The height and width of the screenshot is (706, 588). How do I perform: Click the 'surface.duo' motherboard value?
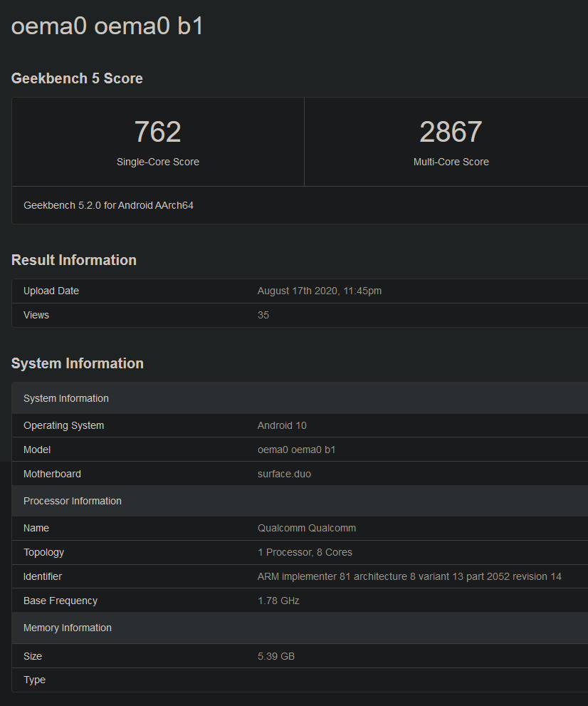click(284, 474)
